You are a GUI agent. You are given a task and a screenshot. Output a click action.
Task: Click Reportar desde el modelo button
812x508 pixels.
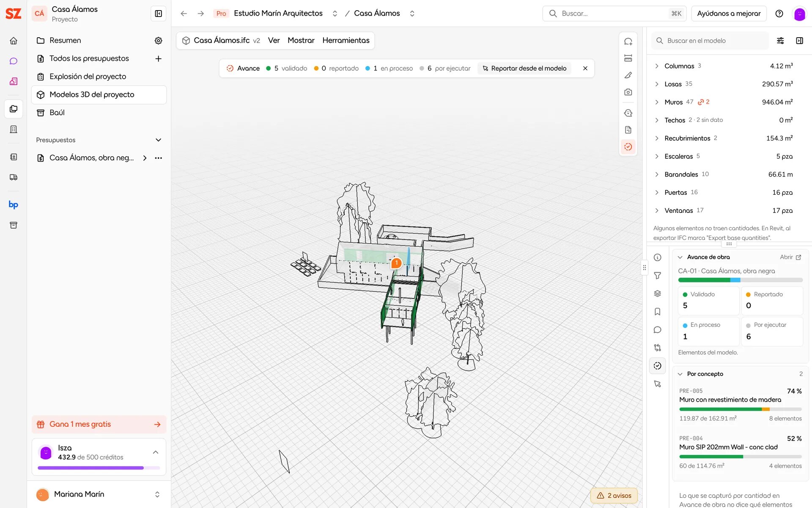[x=524, y=69]
